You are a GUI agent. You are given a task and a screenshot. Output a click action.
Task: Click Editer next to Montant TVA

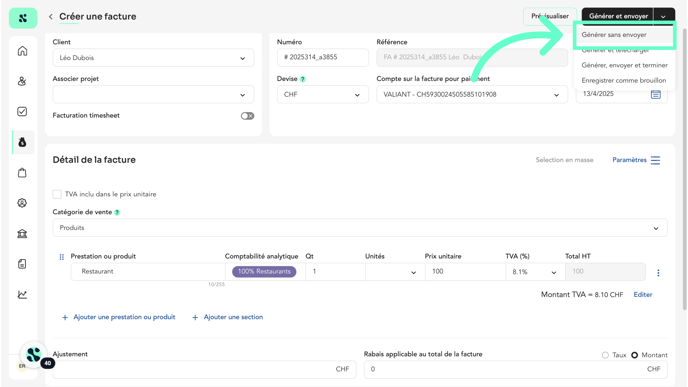click(x=643, y=295)
